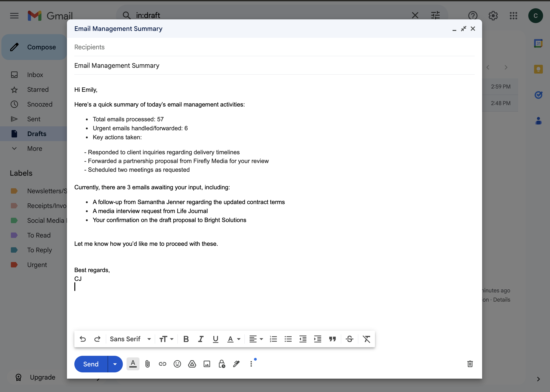Open the Drafts folder

click(x=37, y=134)
